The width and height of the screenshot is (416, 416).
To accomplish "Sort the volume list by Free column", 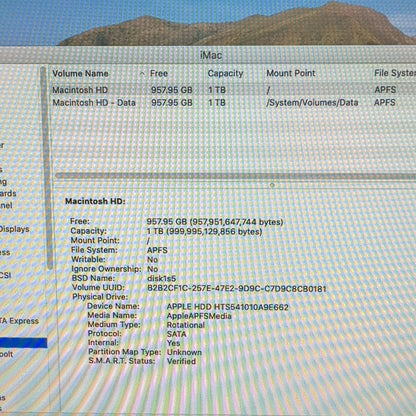I will 159,73.
